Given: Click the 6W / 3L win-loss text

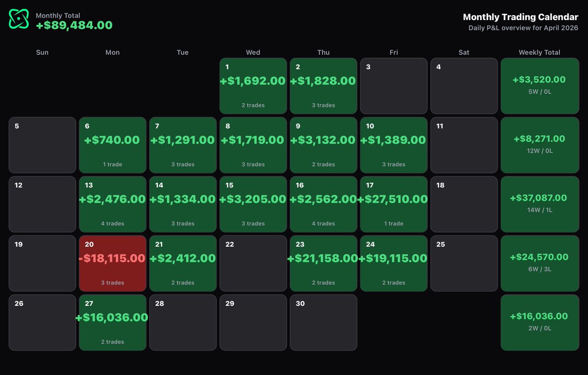Looking at the screenshot, I should click(539, 269).
